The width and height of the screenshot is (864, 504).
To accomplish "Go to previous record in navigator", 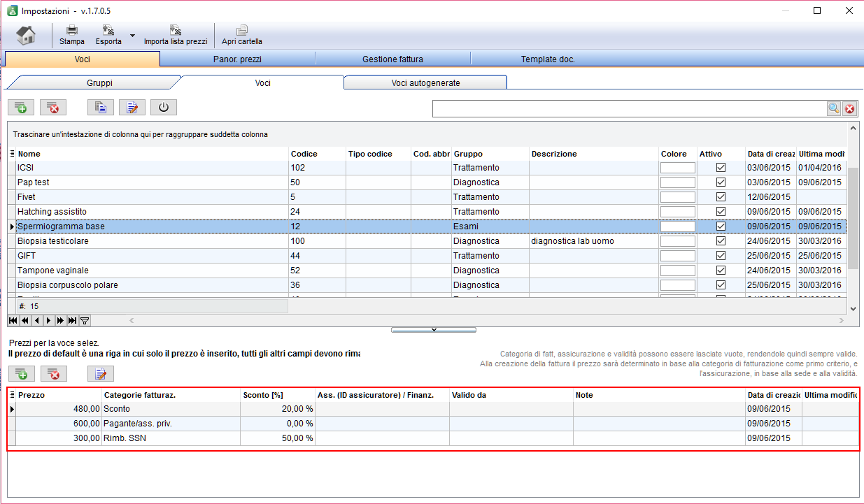I will click(37, 320).
